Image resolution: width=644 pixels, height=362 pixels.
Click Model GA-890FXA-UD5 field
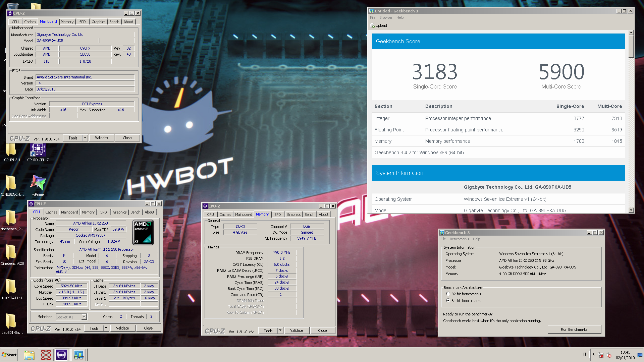(67, 41)
